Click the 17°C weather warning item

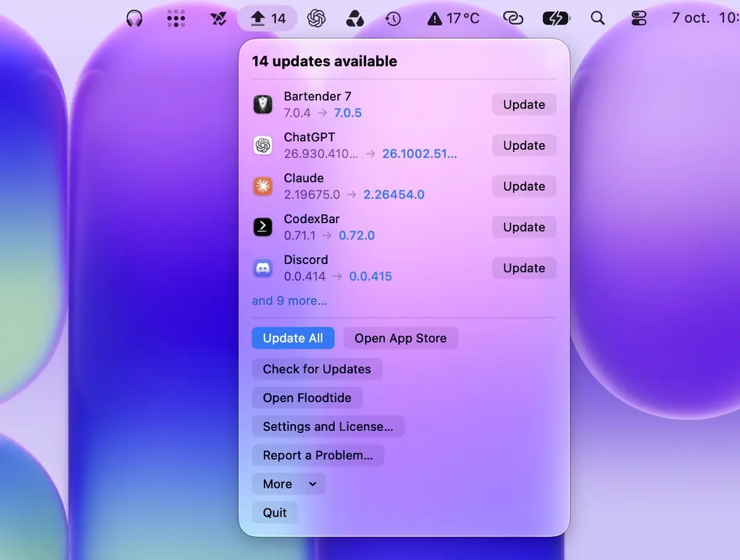pos(453,19)
